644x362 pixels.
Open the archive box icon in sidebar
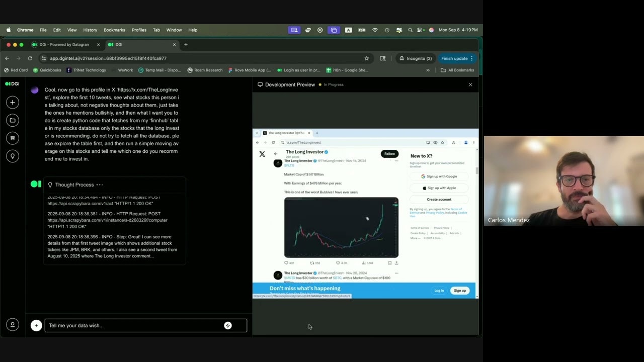pos(13,138)
